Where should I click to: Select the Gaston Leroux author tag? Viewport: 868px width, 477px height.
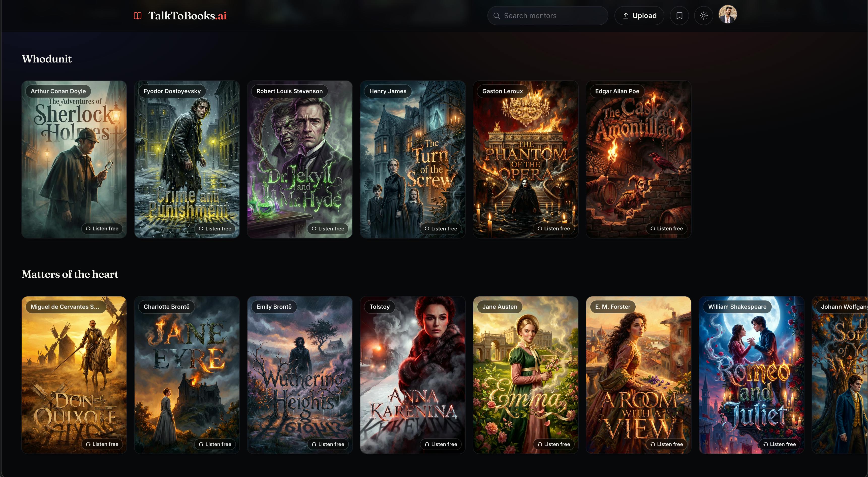click(x=502, y=91)
